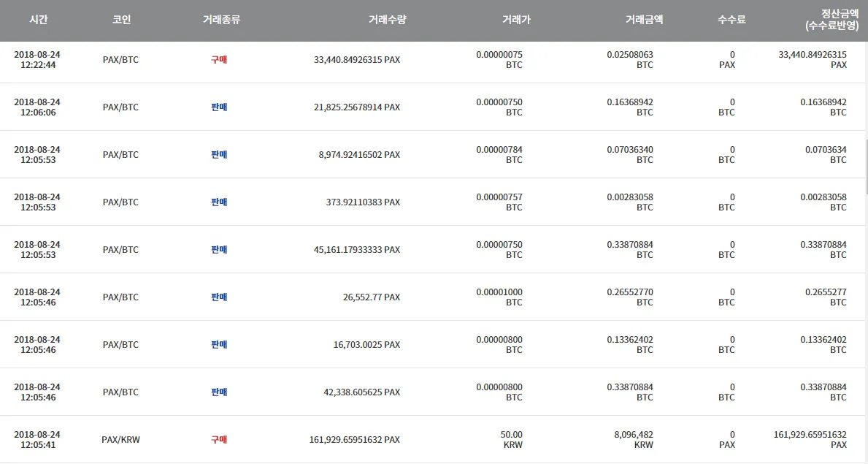Screen dimensions: 868x464
Task: Click PAX/BTC in the 12:22:44 row
Action: [120, 59]
